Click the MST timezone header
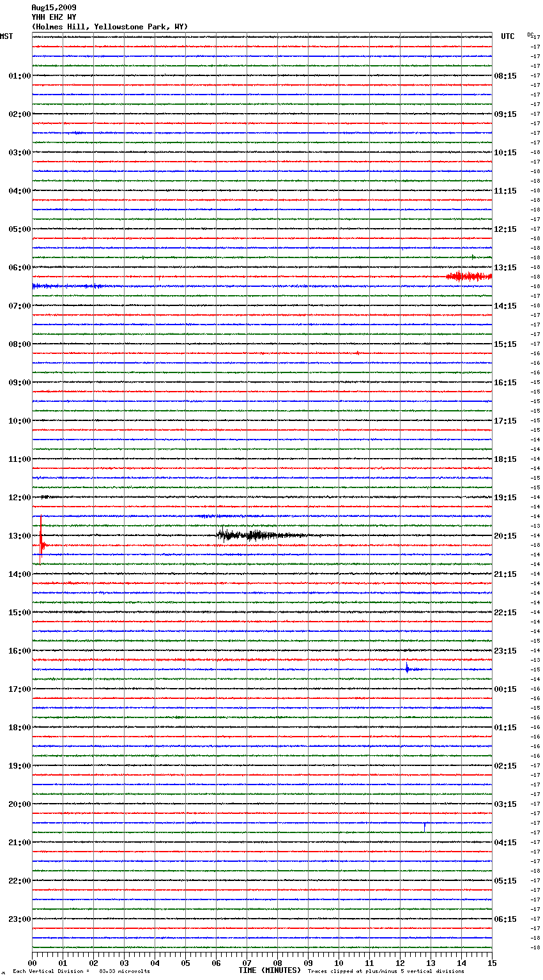The height and width of the screenshot is (980, 543). [x=6, y=36]
